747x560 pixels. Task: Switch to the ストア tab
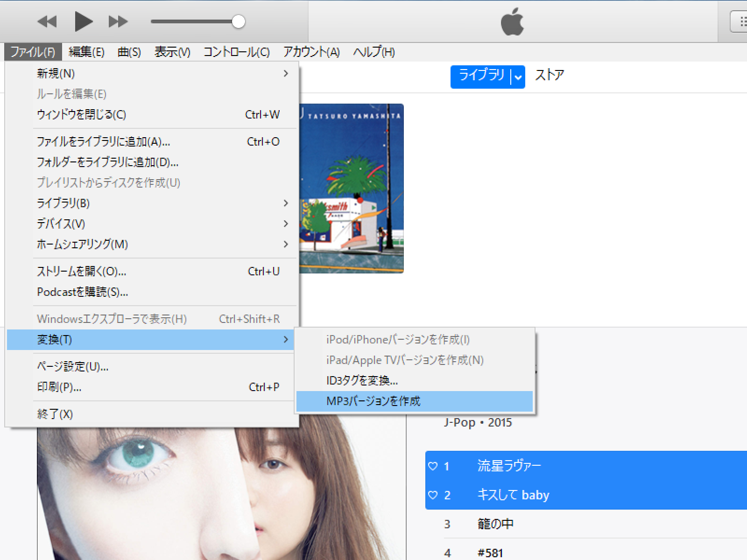[550, 75]
